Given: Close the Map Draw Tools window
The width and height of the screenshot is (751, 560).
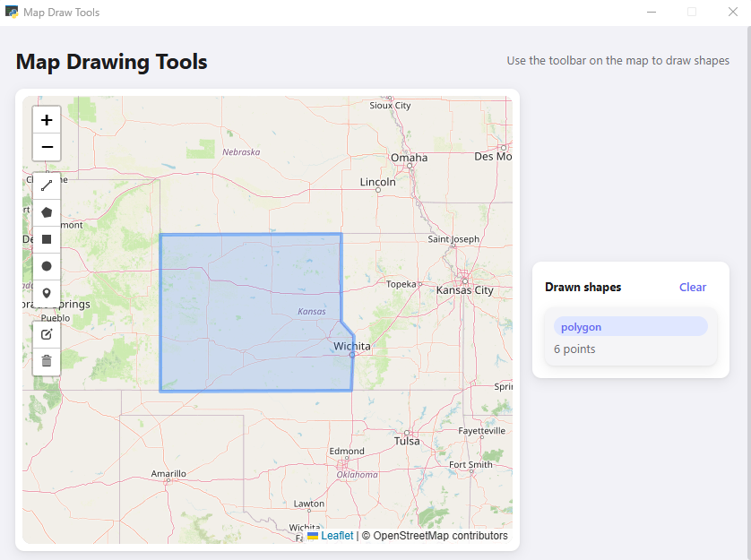Looking at the screenshot, I should [733, 12].
